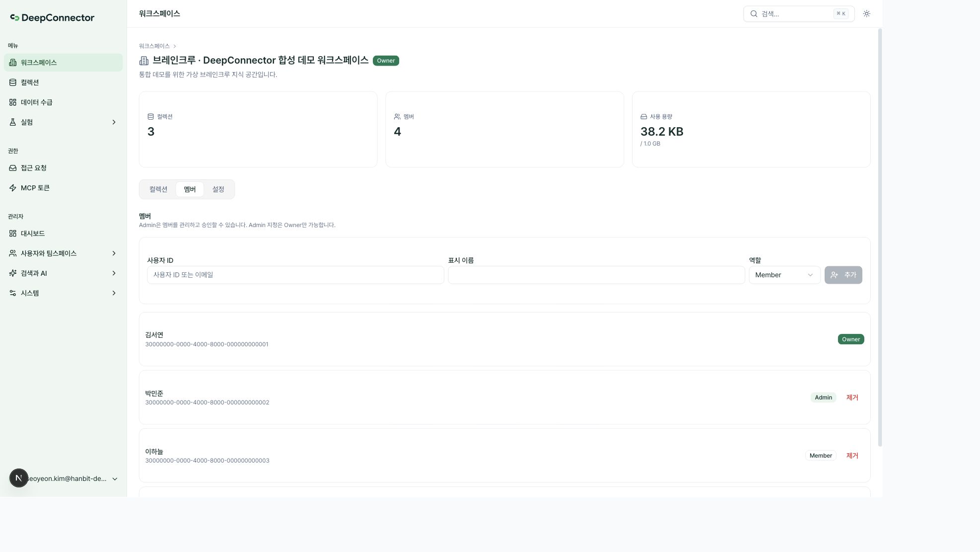Click the 사용자와 팀스페이스 people icon
Viewport: 980px width, 552px height.
coord(13,253)
